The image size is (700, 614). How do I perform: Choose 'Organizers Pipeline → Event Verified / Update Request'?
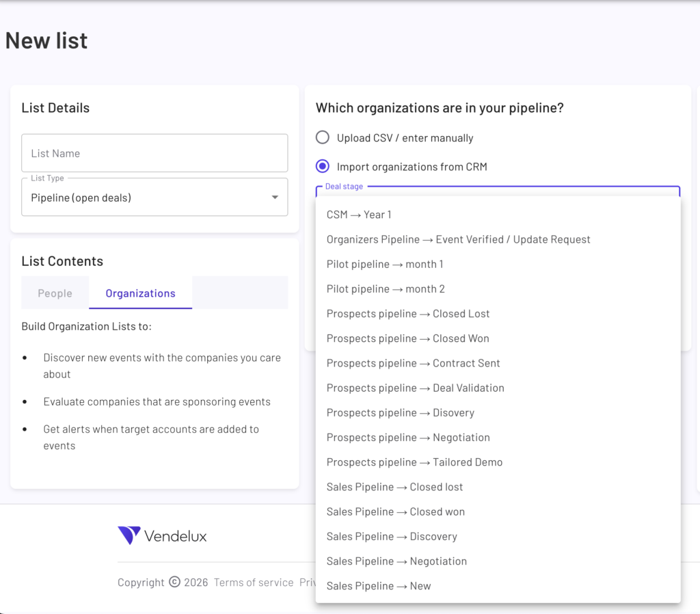point(458,239)
